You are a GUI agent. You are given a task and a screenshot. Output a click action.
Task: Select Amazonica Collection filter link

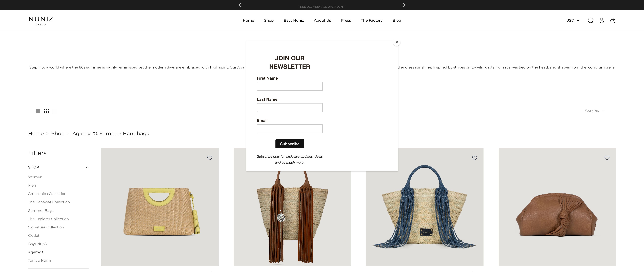coord(47,194)
